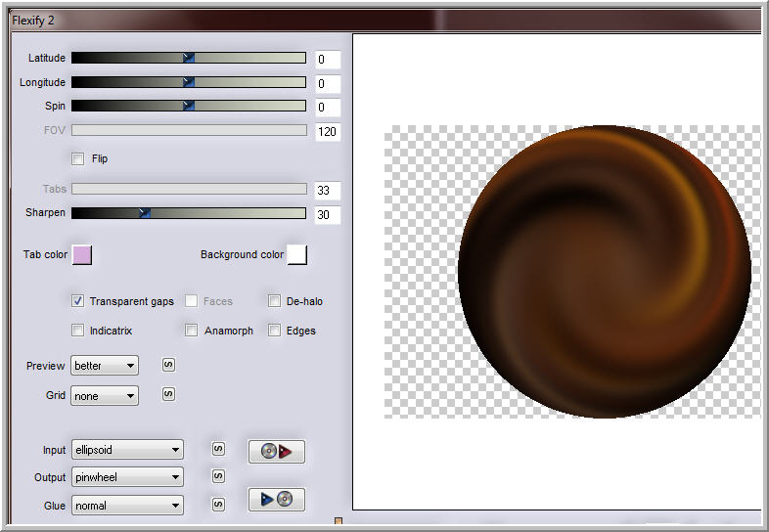769x532 pixels.
Task: Click the Spin value field
Action: point(327,108)
